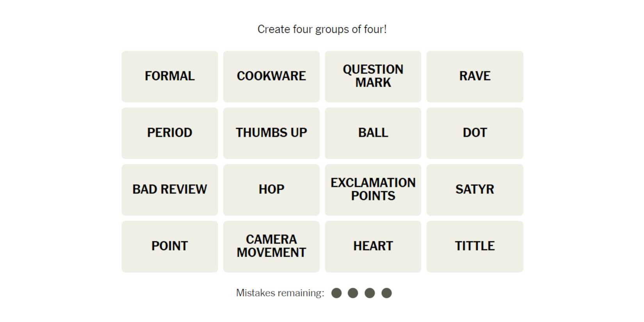
Task: Click the last mistakes remaining dot
Action: coord(386,293)
